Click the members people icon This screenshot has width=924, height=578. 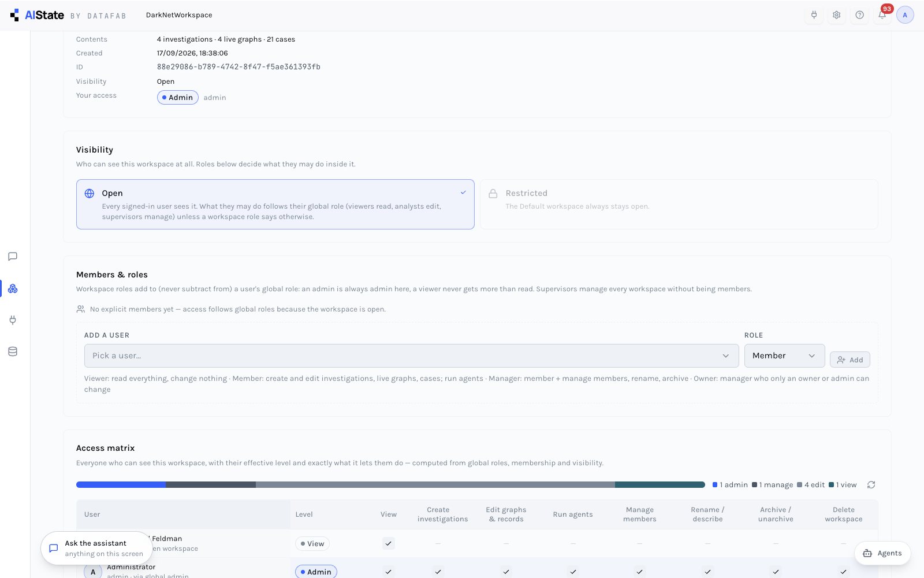tap(81, 309)
